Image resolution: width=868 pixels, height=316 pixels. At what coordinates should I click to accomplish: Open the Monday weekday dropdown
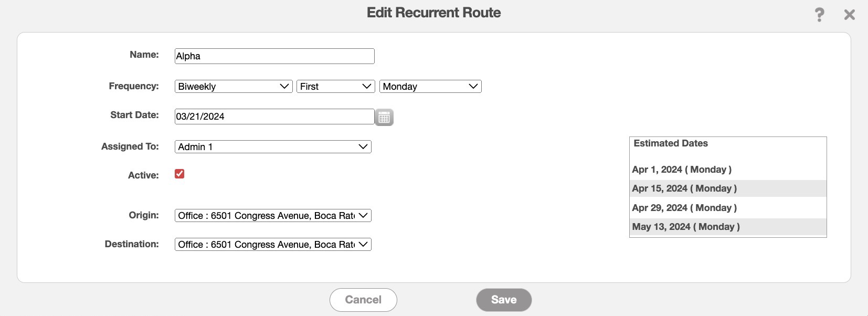[430, 87]
